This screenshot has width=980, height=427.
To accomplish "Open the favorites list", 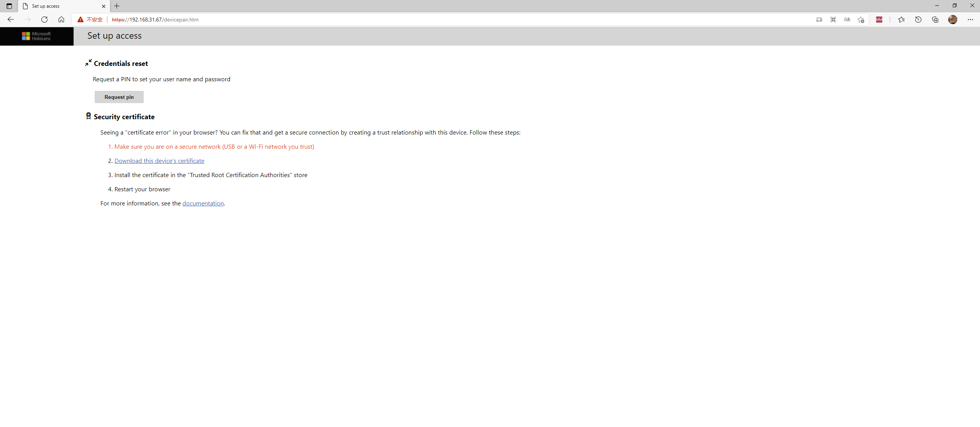I will coord(901,20).
